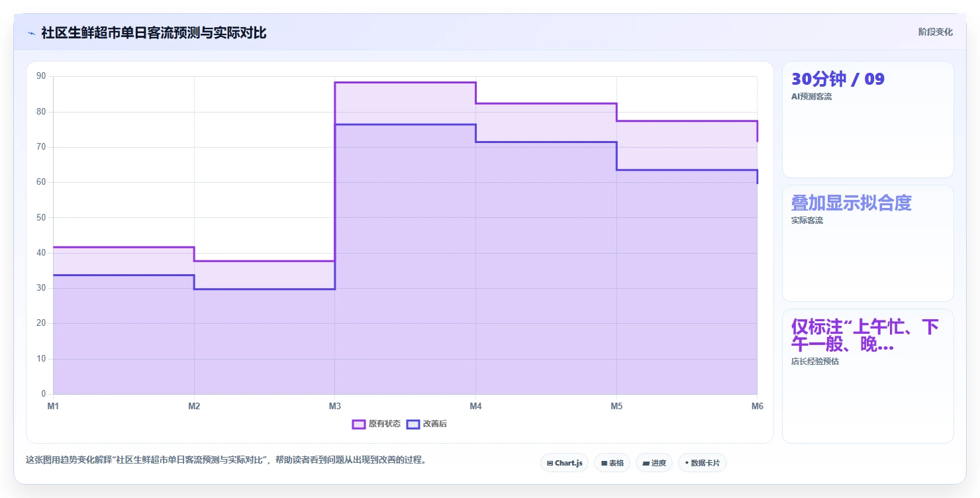Click the lightning icon beside the title
Image resolution: width=980 pixels, height=498 pixels.
[x=31, y=33]
